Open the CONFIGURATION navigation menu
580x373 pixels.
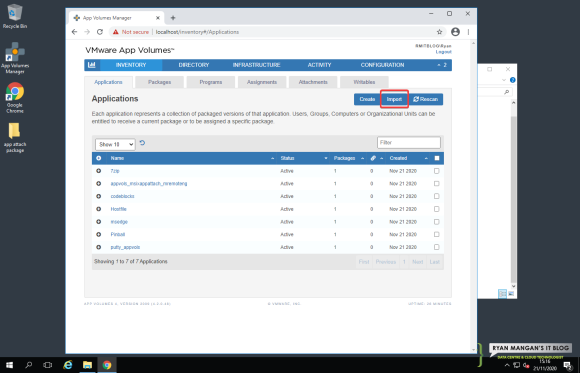[382, 65]
